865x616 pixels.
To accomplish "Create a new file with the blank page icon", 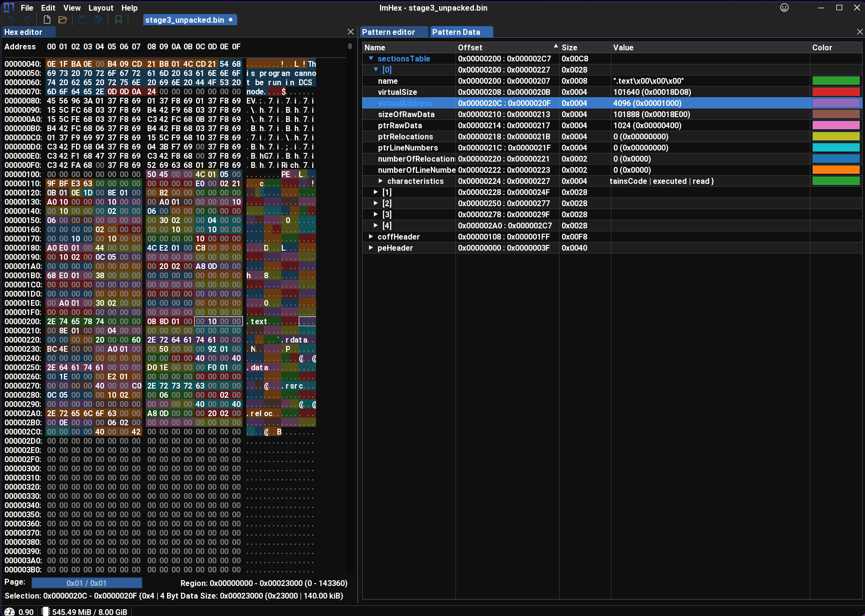I will (47, 20).
